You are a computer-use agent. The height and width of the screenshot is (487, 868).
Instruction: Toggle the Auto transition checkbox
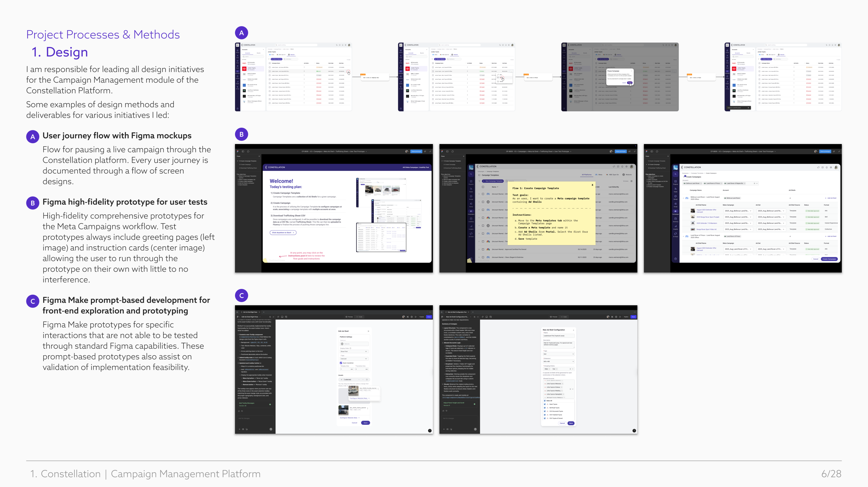[341, 363]
